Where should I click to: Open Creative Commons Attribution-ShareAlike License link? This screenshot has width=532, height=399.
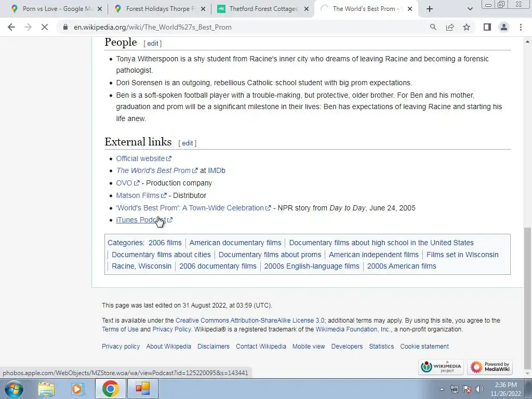(x=250, y=320)
